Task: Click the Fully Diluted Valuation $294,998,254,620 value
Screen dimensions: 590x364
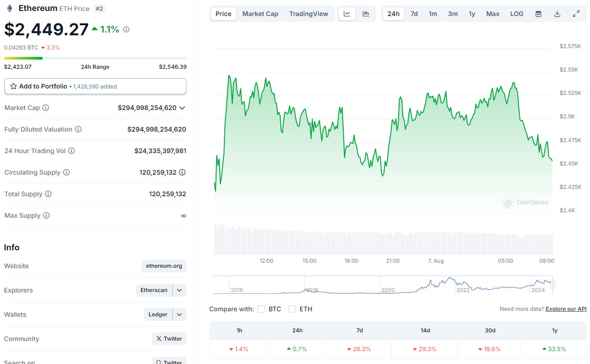Action: (x=156, y=129)
